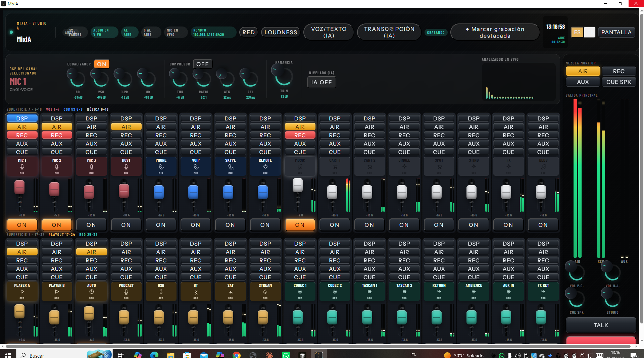Image resolution: width=644 pixels, height=358 pixels.
Task: Click the TALK button
Action: (601, 325)
